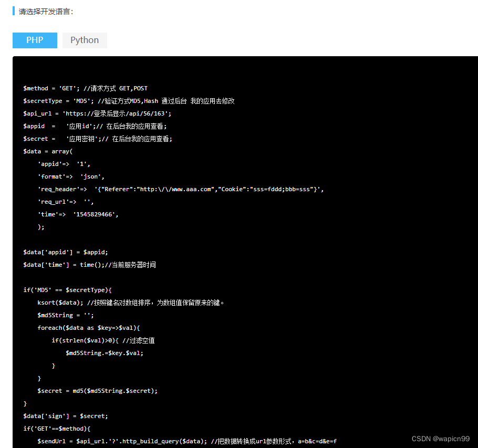This screenshot has height=448, width=478.
Task: Click the if(strlen($val)>0) line
Action: [x=102, y=340]
